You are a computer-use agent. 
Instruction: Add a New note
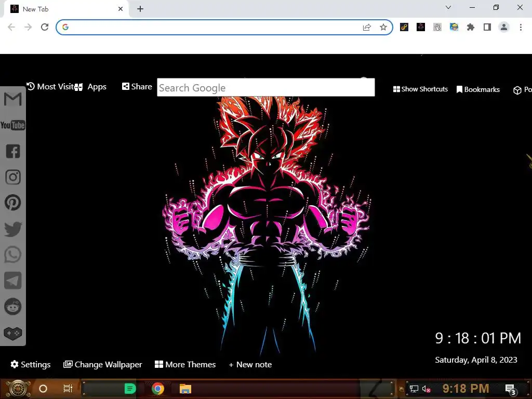point(250,364)
